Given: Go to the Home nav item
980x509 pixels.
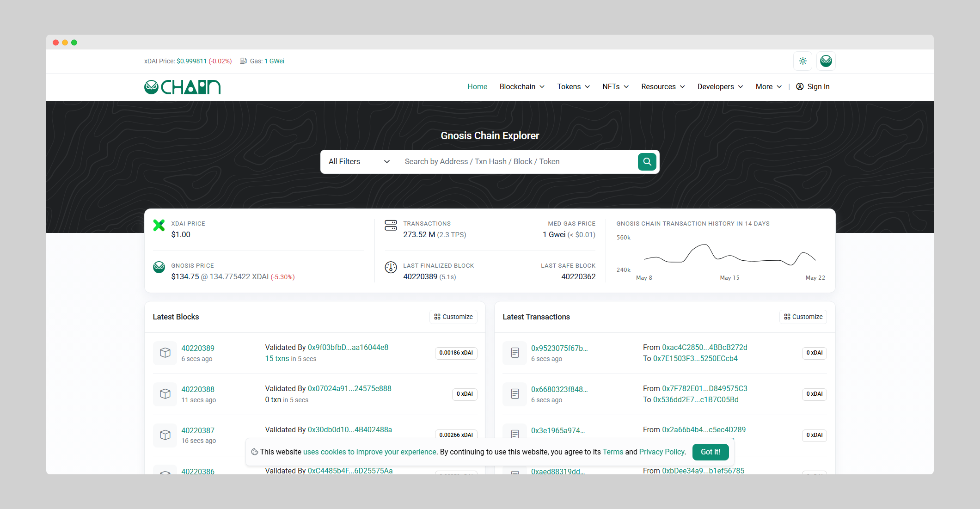Looking at the screenshot, I should pos(477,86).
